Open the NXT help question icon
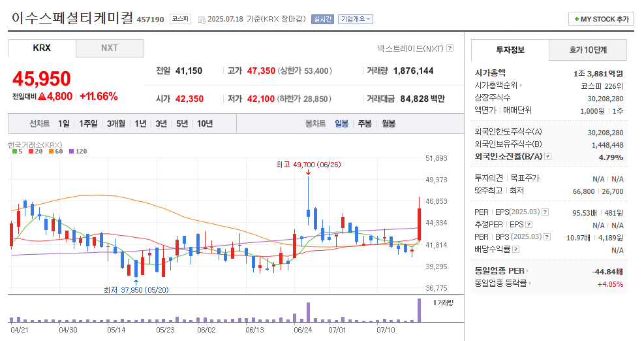 click(450, 48)
